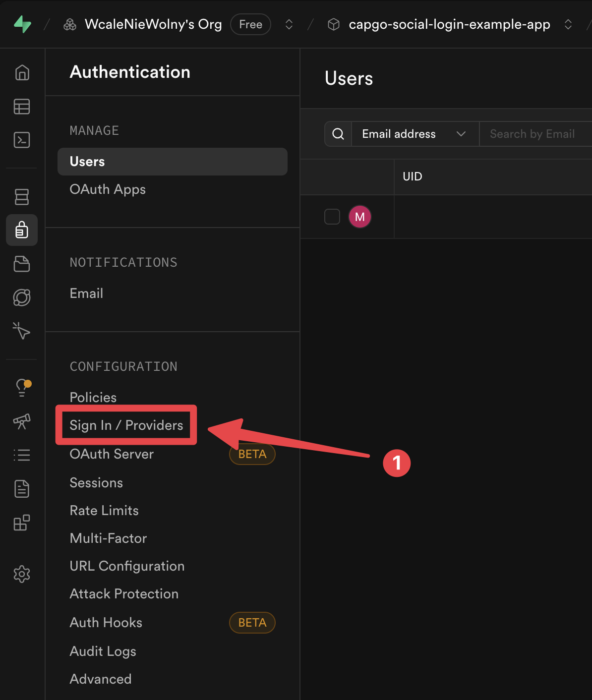The width and height of the screenshot is (592, 700).
Task: Open the Table Editor from the sidebar
Action: (x=22, y=107)
